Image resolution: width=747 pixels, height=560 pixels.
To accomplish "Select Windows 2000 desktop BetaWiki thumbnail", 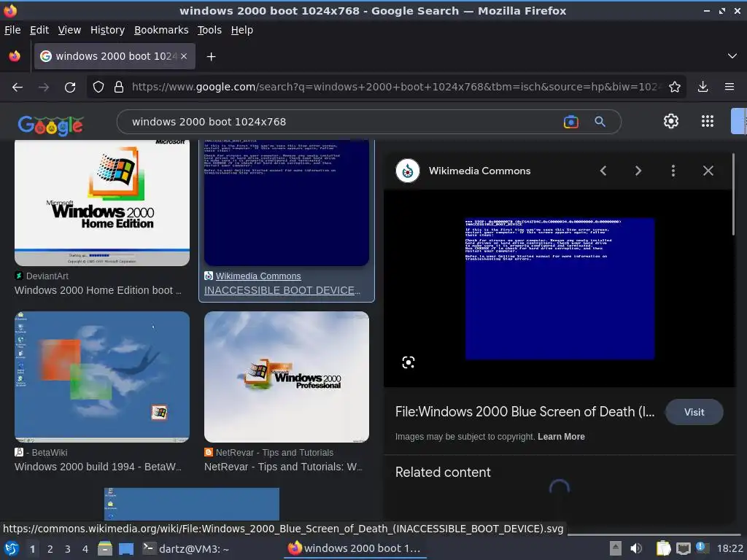I will click(x=102, y=377).
